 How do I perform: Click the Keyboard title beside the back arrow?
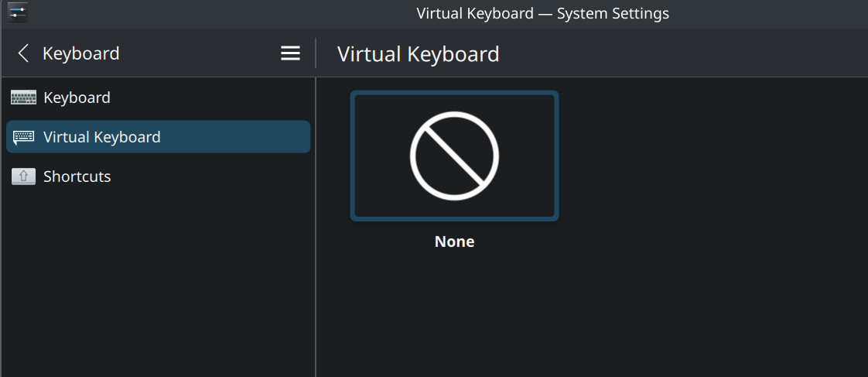80,53
